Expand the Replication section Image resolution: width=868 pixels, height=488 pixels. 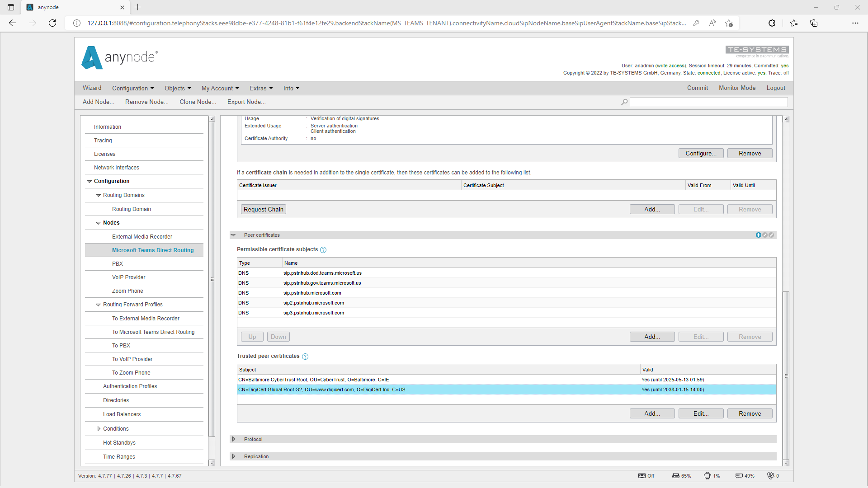[233, 456]
